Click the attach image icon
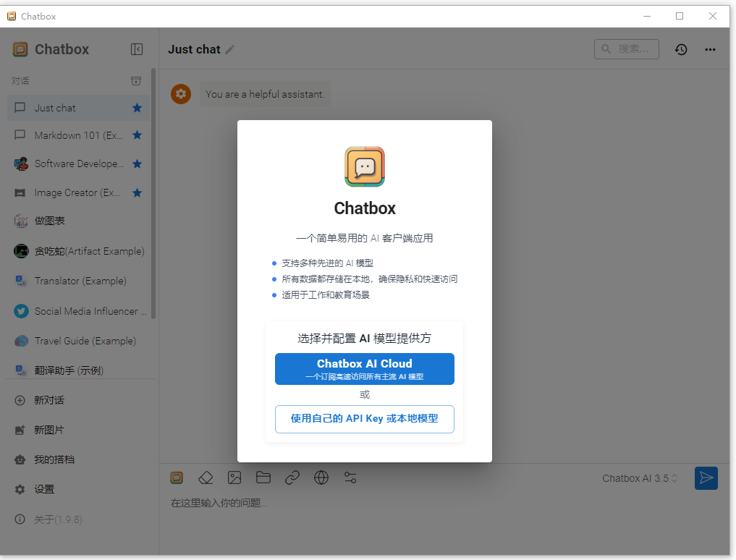This screenshot has height=560, width=736. point(234,478)
